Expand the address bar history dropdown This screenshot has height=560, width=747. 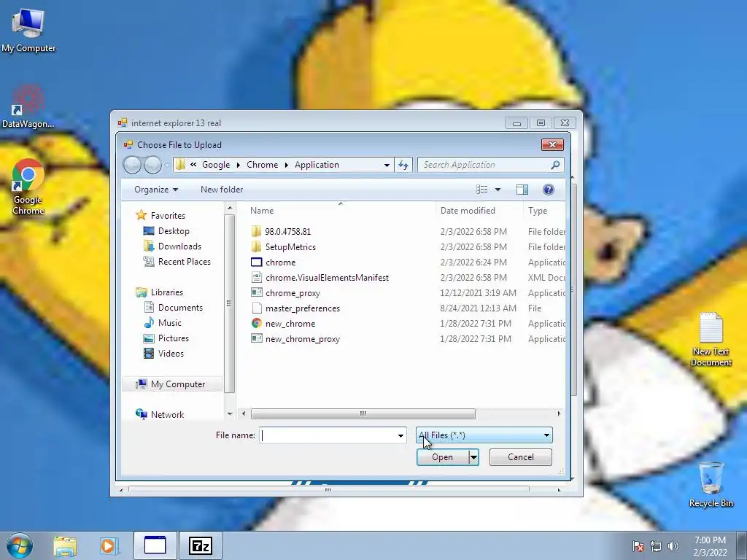coord(387,165)
